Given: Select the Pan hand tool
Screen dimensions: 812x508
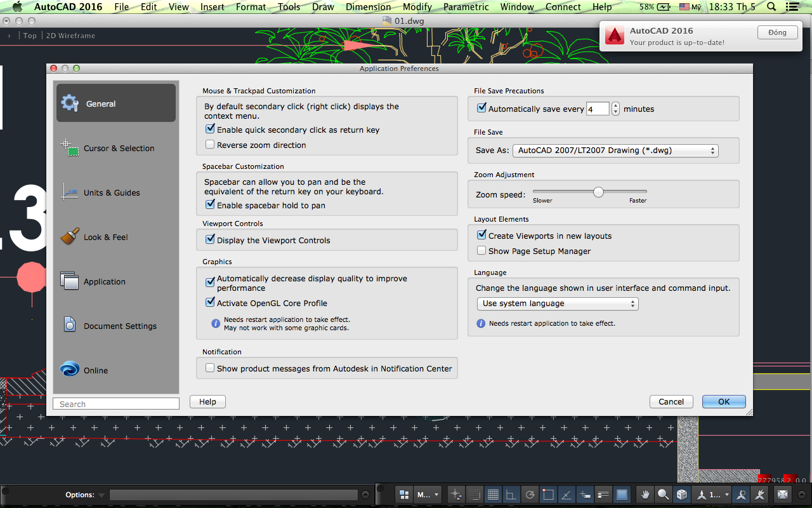Looking at the screenshot, I should click(645, 494).
